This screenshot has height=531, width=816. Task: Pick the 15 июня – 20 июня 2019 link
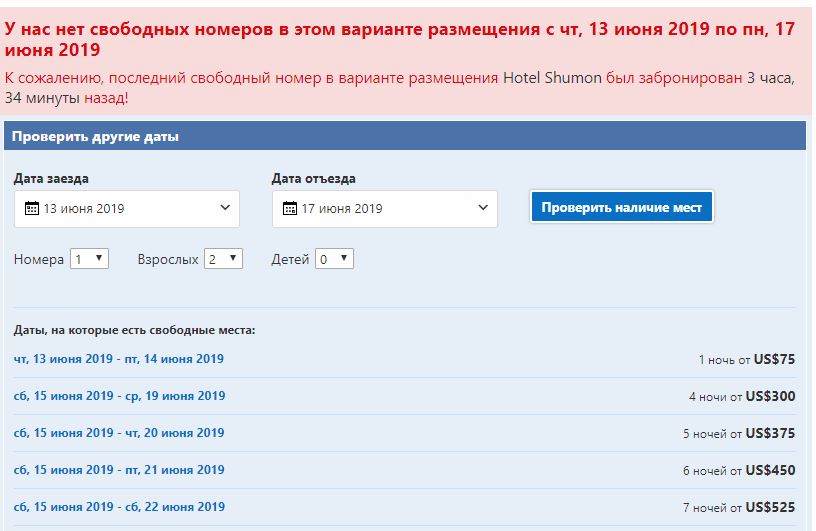[119, 433]
